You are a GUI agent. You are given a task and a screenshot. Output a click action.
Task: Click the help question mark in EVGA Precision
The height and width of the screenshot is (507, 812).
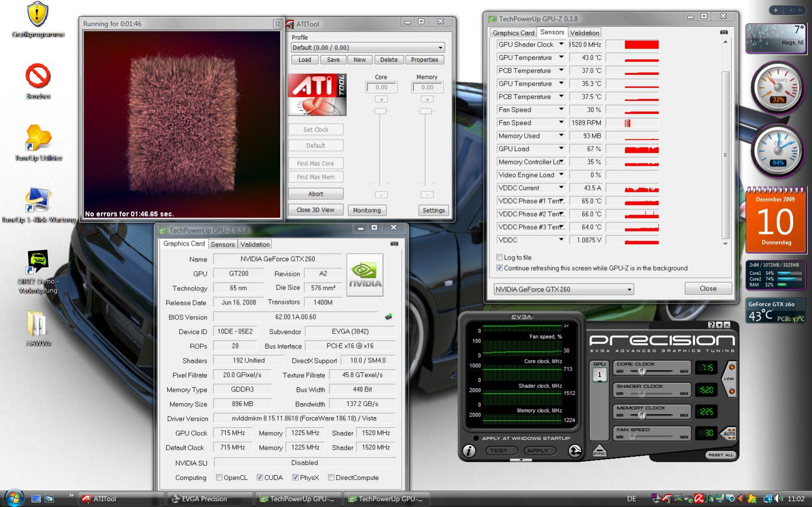[711, 325]
